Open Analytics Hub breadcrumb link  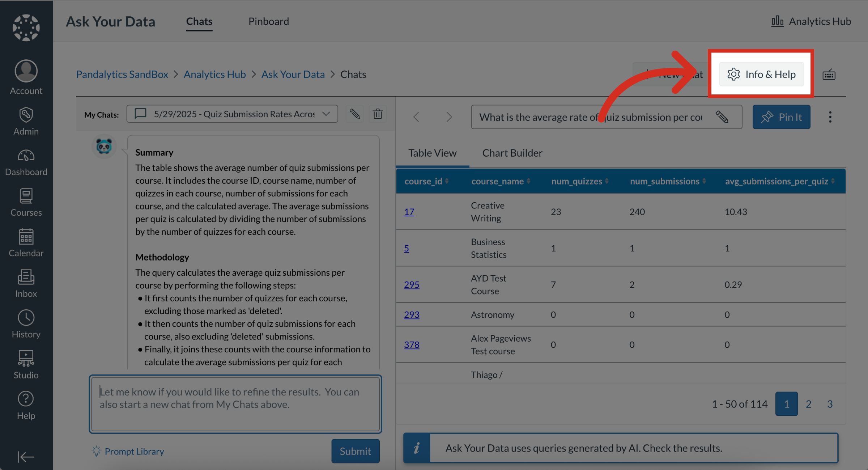214,74
